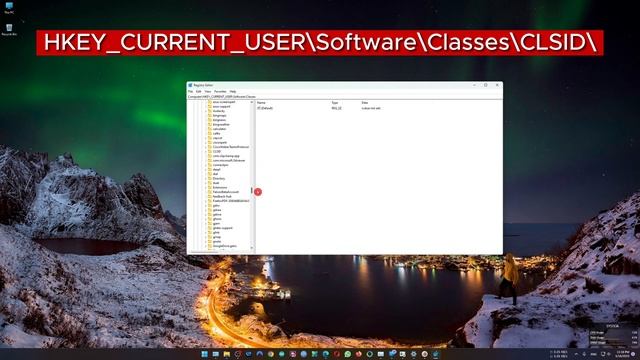640x360 pixels.
Task: Click the Directory folder icon
Action: tap(210, 178)
